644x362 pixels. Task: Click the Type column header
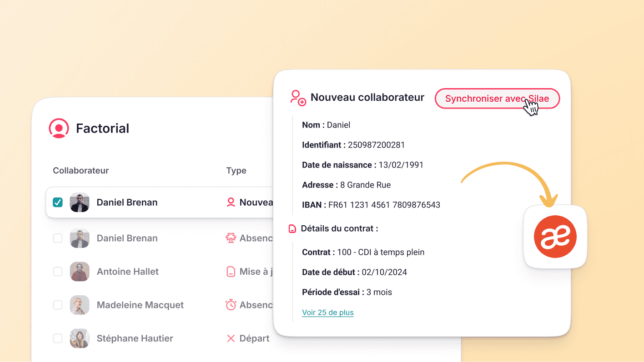tap(236, 170)
